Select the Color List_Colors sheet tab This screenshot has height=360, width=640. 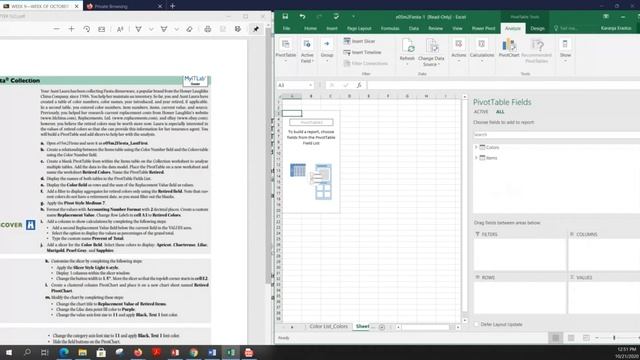328,327
